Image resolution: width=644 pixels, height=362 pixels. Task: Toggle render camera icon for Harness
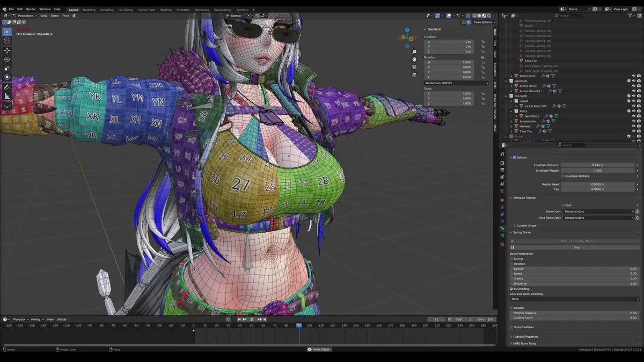[x=639, y=126]
